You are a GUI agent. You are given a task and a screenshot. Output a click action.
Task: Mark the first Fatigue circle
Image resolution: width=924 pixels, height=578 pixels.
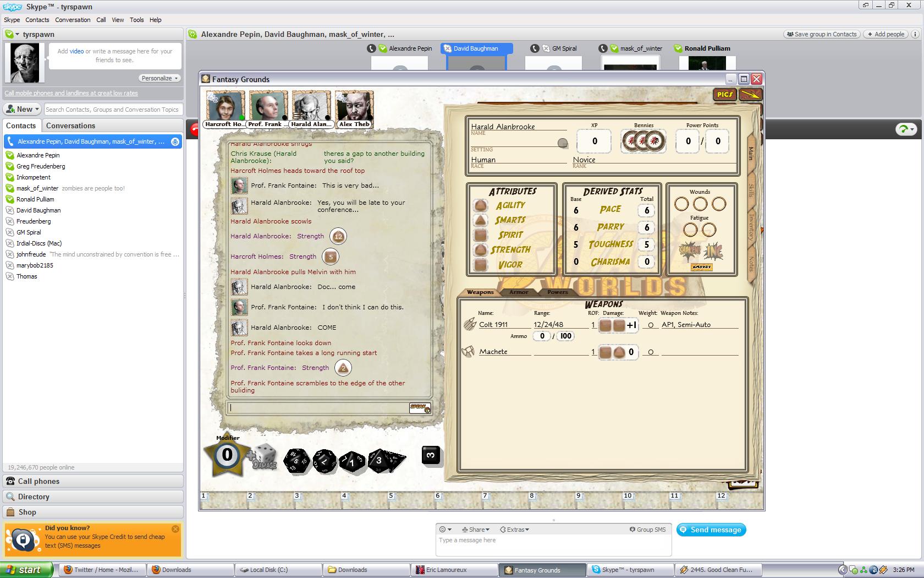691,230
